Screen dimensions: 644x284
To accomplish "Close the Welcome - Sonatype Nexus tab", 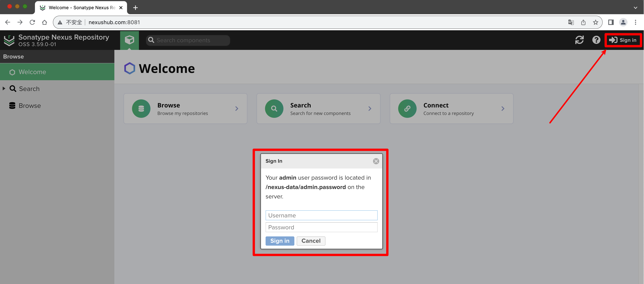I will click(x=121, y=8).
